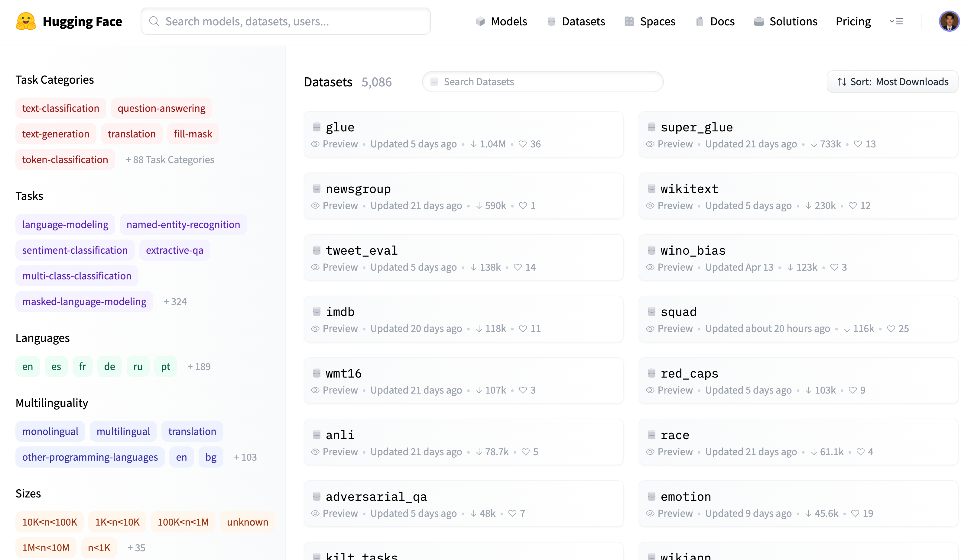Expand the +324 Tasks option
Screen dimensions: 974x560
176,301
